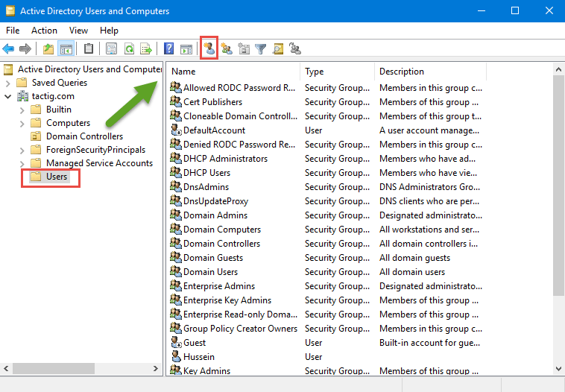565x392 pixels.
Task: Open the File menu
Action: (13, 31)
